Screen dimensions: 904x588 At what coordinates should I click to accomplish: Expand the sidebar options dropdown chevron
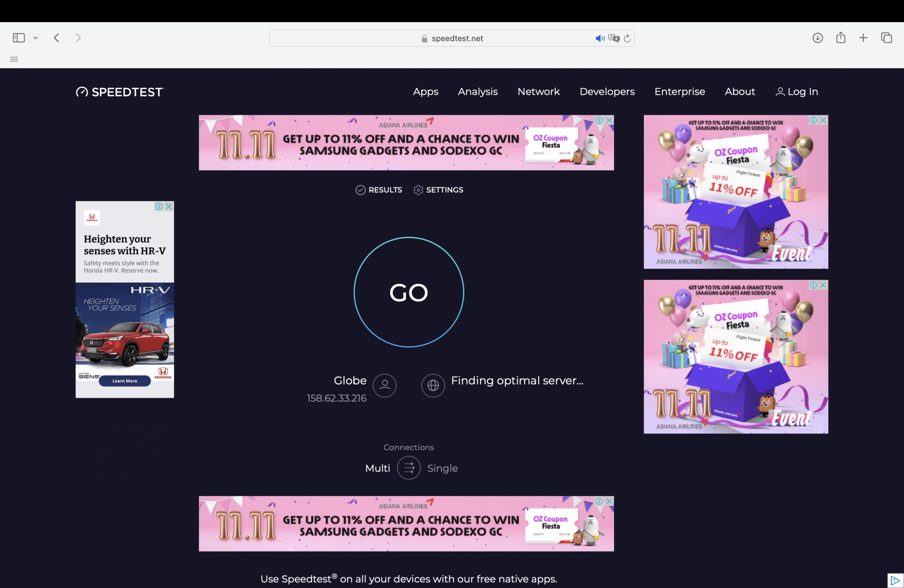36,38
